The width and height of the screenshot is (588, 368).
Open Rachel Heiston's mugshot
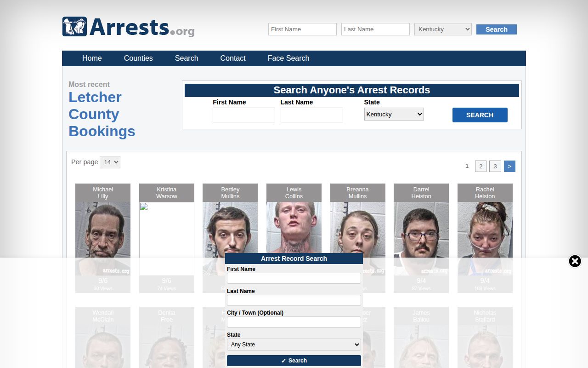click(x=485, y=238)
